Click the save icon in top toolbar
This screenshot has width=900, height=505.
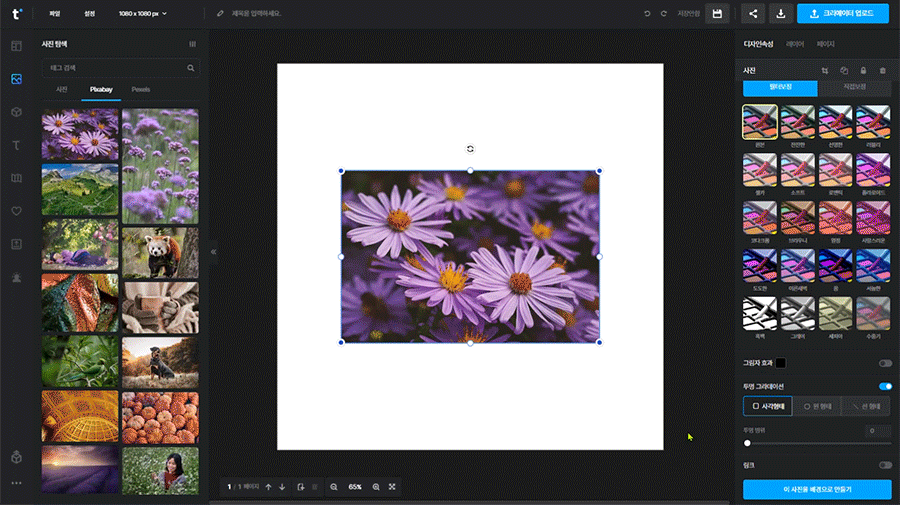(x=716, y=13)
